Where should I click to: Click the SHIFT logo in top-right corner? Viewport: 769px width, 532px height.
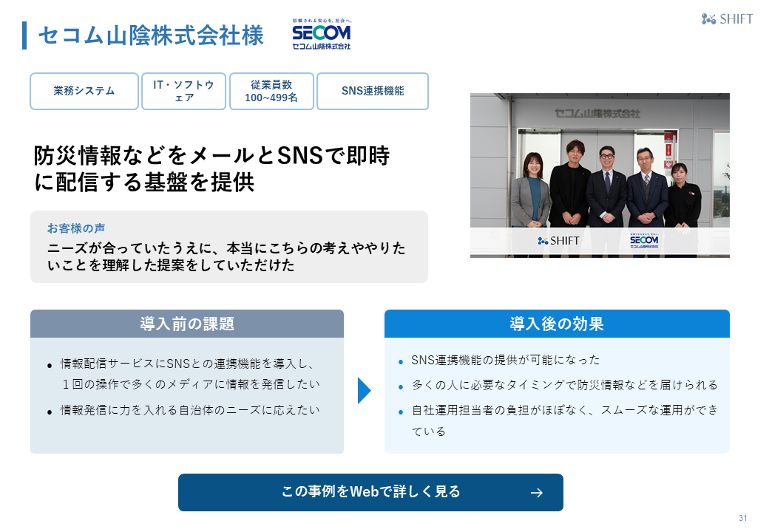click(x=727, y=19)
